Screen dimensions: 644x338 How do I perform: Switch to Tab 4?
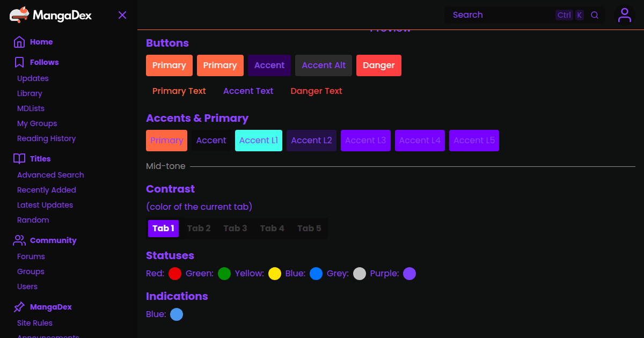[x=272, y=229]
